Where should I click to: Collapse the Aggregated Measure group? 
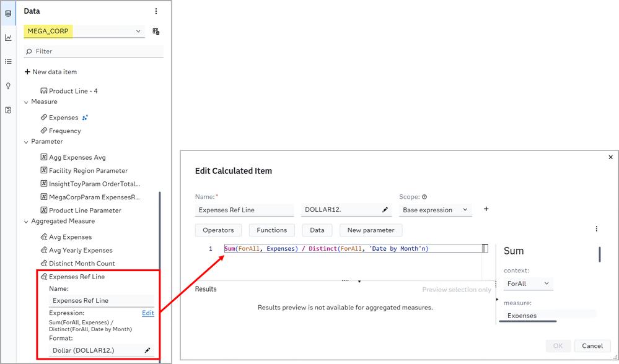click(26, 222)
